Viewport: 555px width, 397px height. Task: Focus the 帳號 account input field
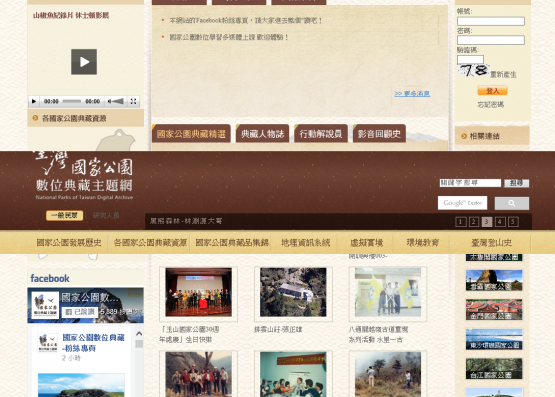(x=491, y=21)
